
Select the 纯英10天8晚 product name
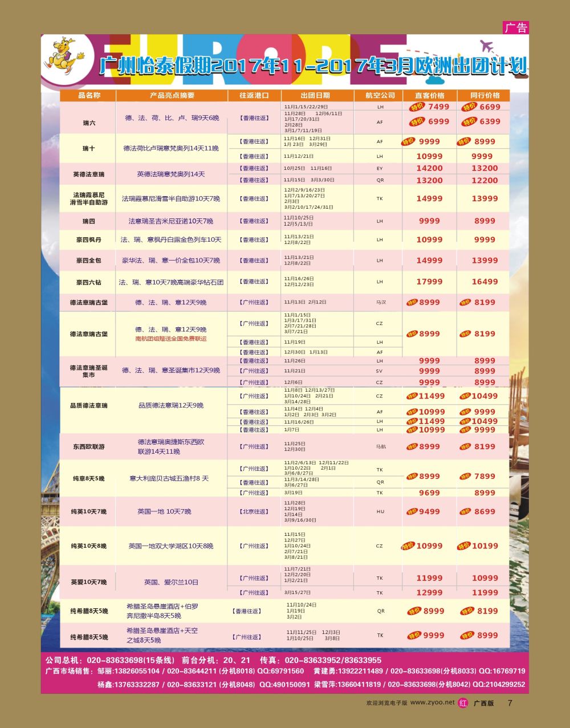click(89, 546)
